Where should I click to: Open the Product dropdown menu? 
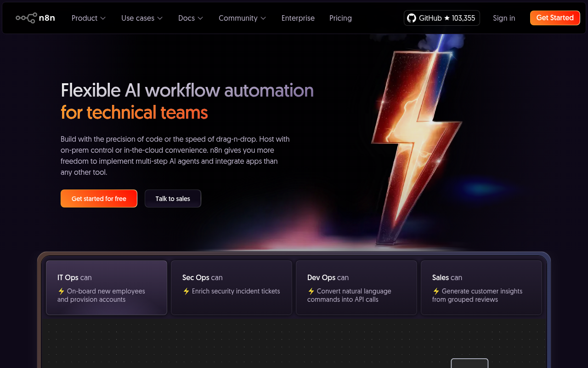point(88,18)
